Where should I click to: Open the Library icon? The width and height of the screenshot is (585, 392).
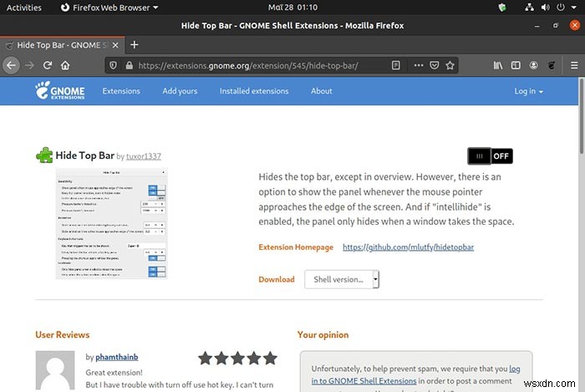coord(498,66)
